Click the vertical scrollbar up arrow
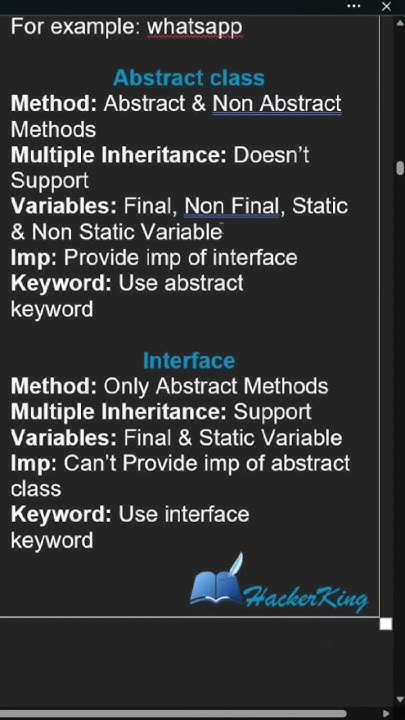 click(399, 22)
